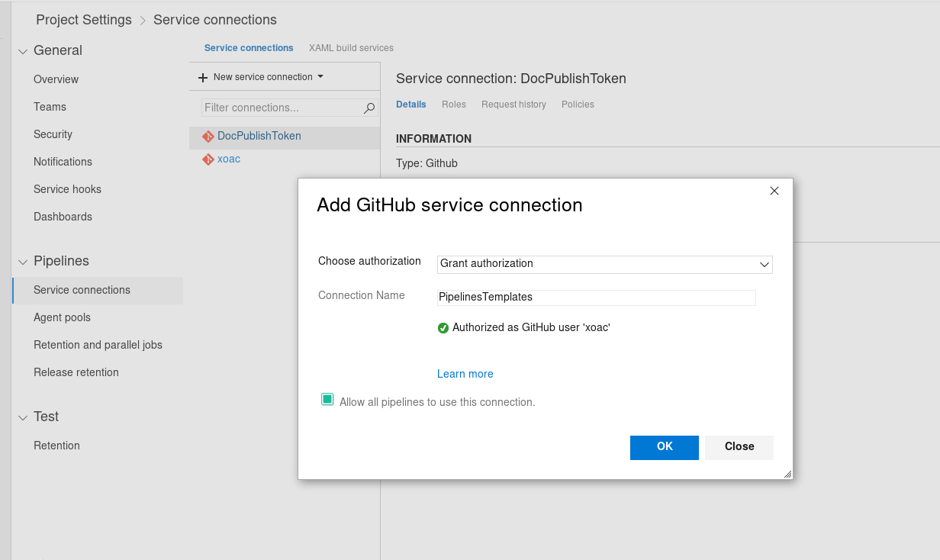940x560 pixels.
Task: Open Dashboards settings page
Action: point(63,217)
